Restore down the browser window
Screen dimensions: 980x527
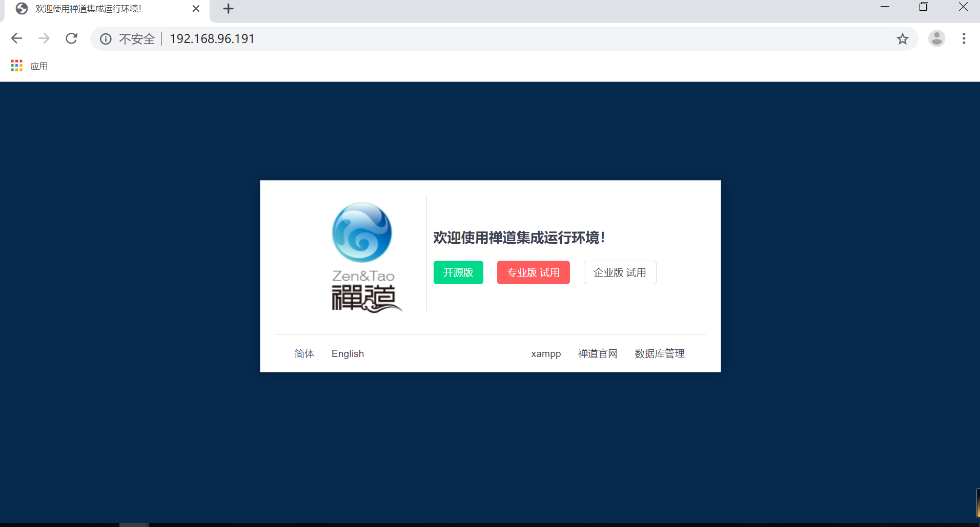pyautogui.click(x=924, y=7)
